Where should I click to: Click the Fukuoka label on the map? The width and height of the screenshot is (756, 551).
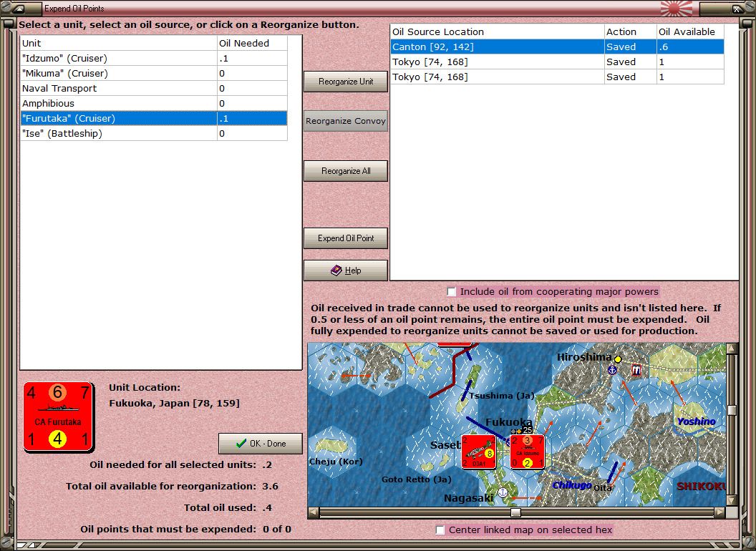(509, 422)
